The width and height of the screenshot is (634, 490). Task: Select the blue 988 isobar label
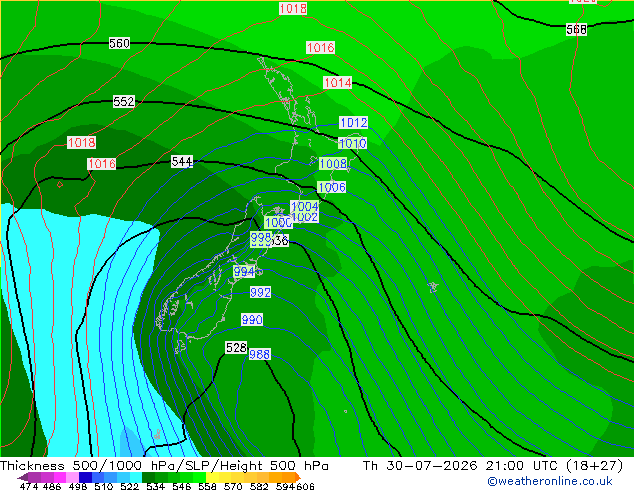click(x=260, y=355)
